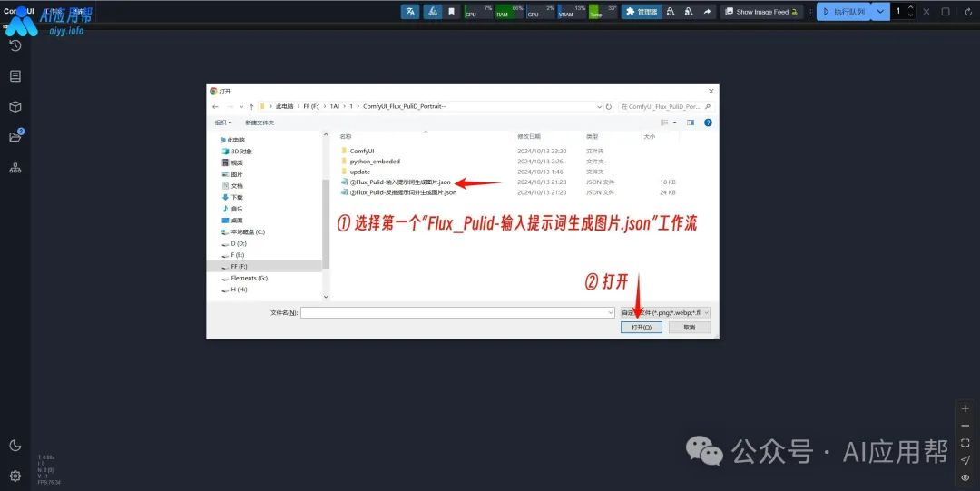Click the 打开 open button
Screen dimensions: 980x491
pyautogui.click(x=642, y=327)
